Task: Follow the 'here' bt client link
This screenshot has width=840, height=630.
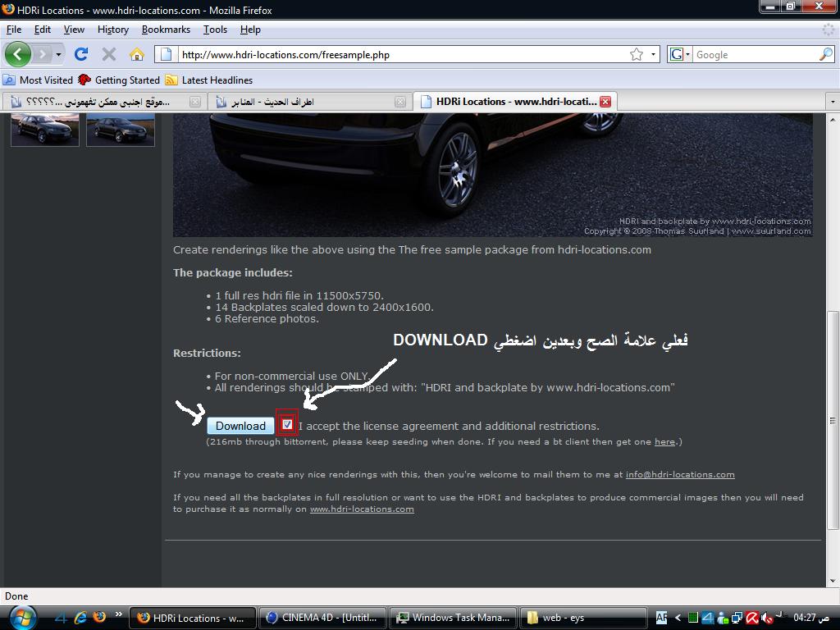Action: tap(664, 442)
